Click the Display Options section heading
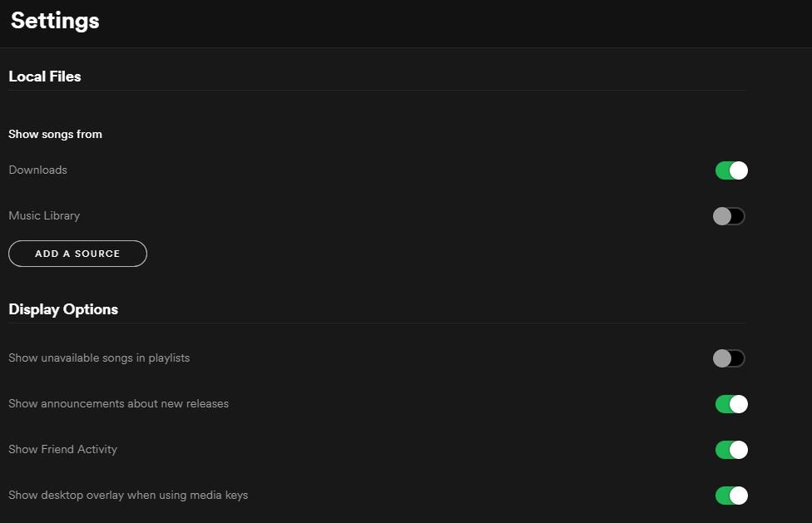This screenshot has height=523, width=812. tap(62, 308)
